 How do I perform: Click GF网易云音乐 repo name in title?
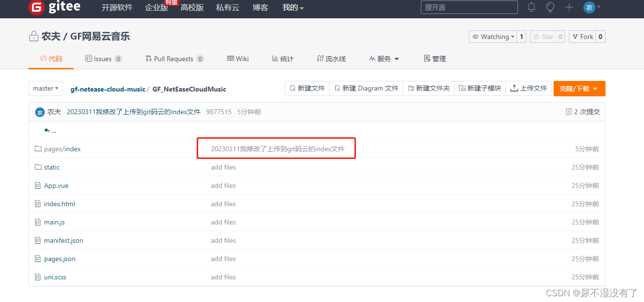[100, 36]
